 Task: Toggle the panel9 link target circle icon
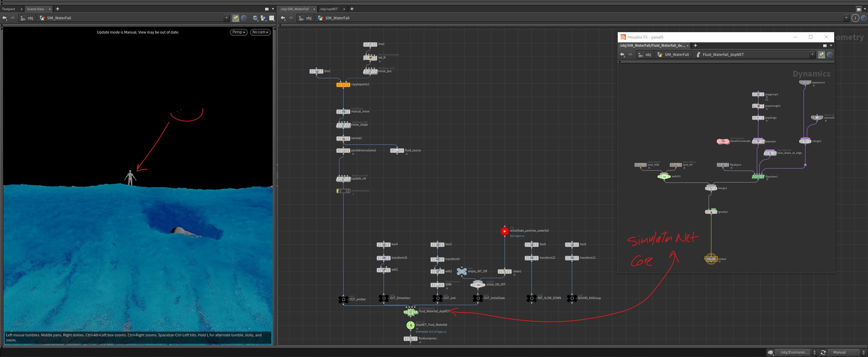(830, 55)
